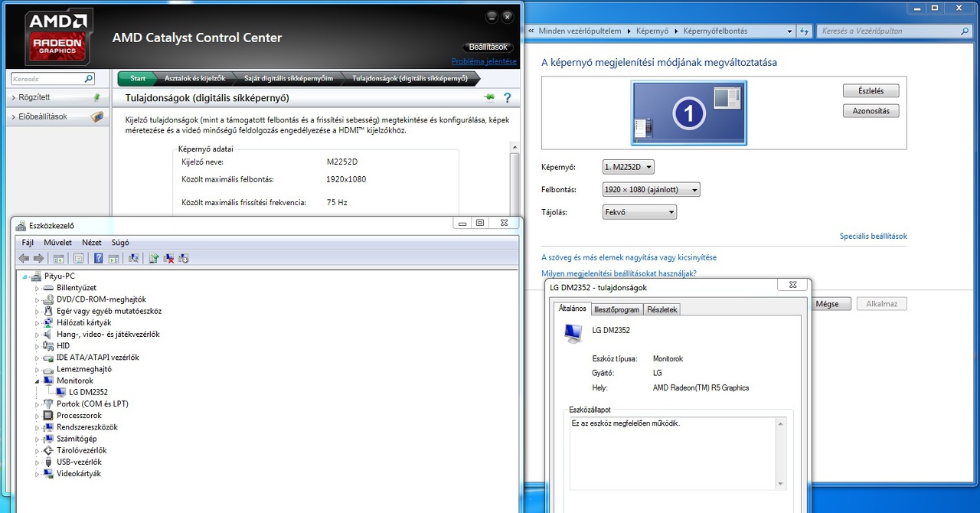
Task: Select LG DM2352 under Monitorok
Action: tap(88, 392)
